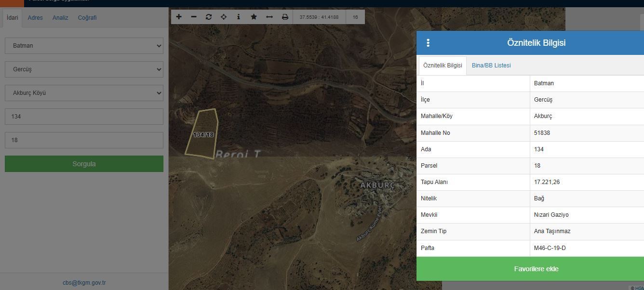Click the crosshair locate icon
The image size is (644, 290).
pyautogui.click(x=224, y=17)
